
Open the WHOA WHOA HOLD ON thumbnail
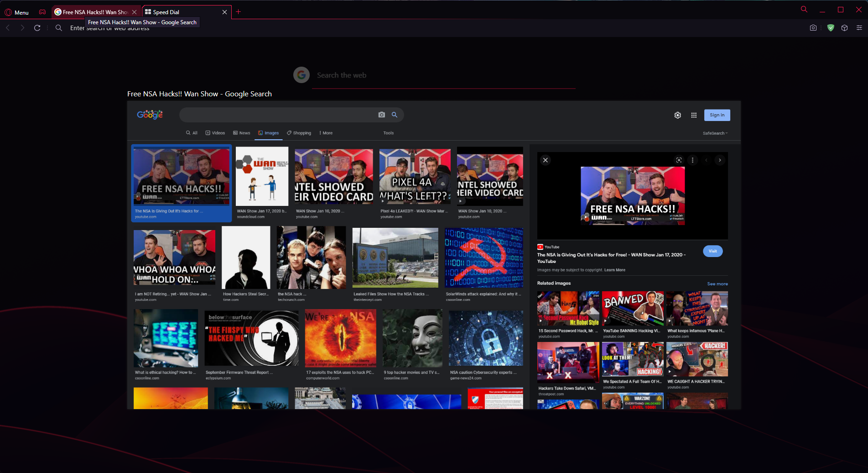pos(174,258)
